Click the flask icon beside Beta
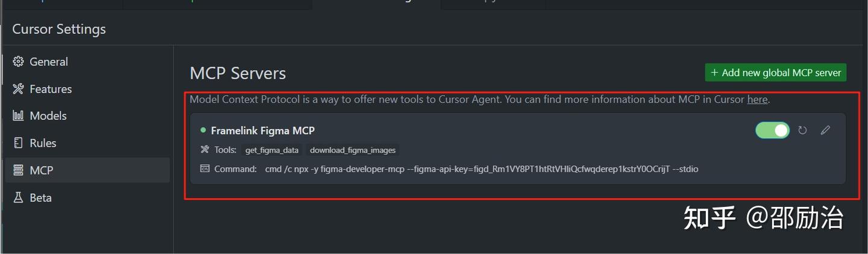Viewport: 868px width, 254px height. [18, 197]
